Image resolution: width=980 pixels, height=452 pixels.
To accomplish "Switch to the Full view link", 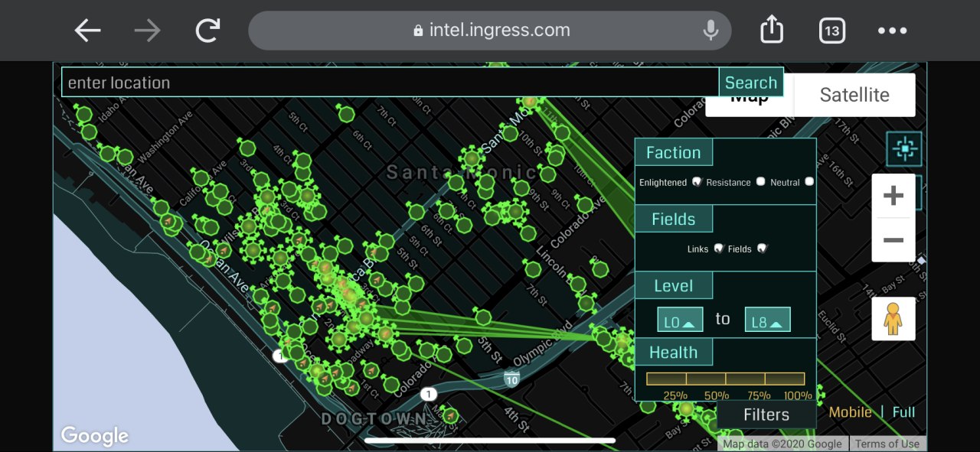I will click(x=903, y=412).
